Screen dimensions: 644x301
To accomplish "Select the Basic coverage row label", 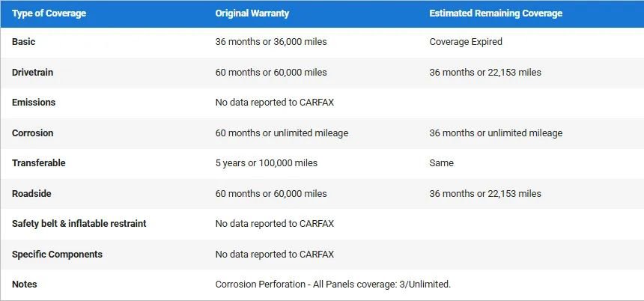I will 23,42.
